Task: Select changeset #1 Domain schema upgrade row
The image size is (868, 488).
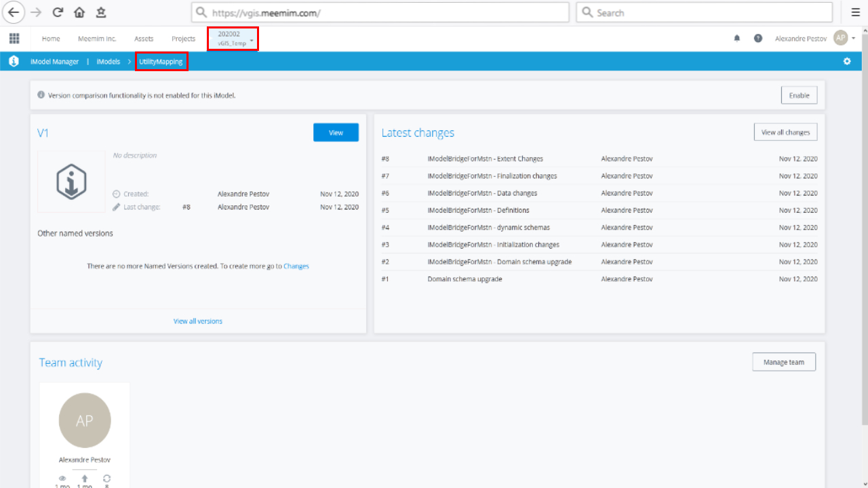Action: point(599,279)
